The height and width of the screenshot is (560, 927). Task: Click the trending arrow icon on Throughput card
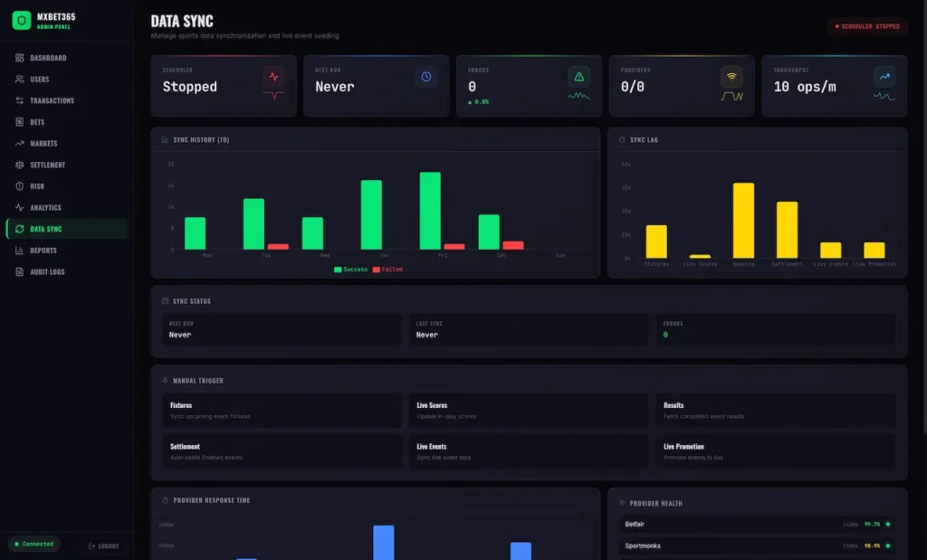coord(884,77)
